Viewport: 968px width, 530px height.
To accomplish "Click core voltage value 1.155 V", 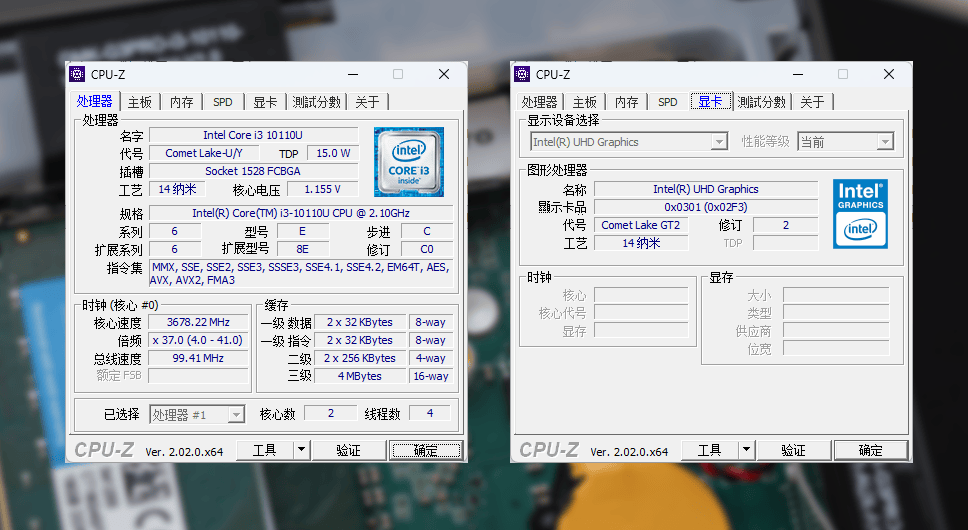I will 322,189.
